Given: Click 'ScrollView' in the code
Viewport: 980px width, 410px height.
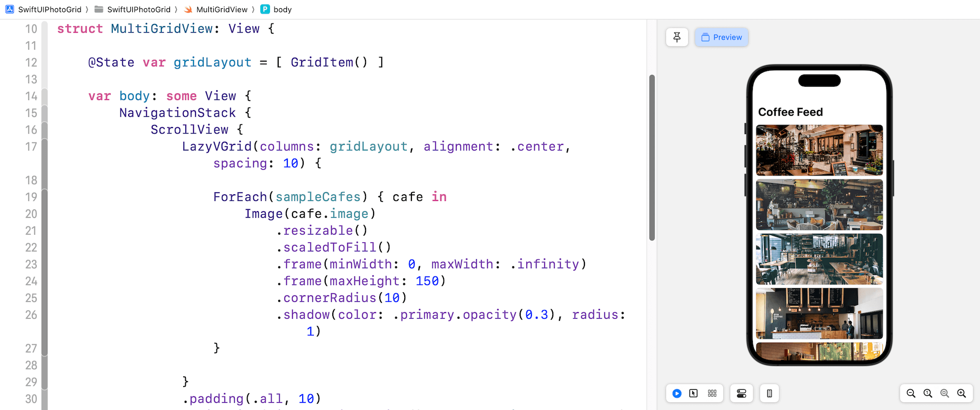Looking at the screenshot, I should [x=189, y=130].
